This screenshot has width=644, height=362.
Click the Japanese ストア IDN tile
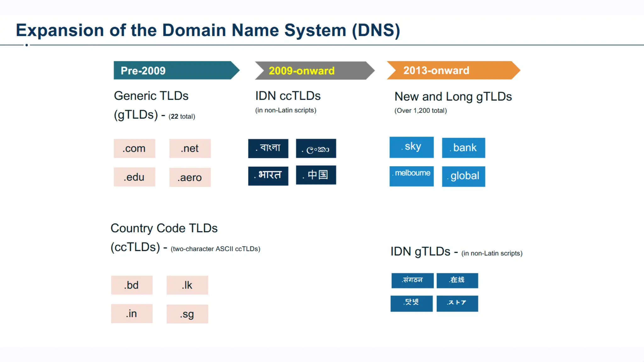coord(457,303)
